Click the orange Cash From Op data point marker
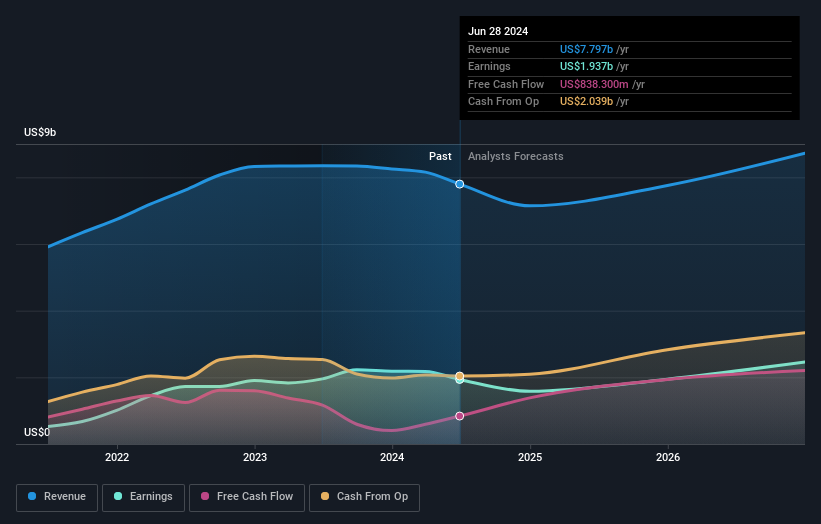Viewport: 821px width, 524px height. (x=459, y=376)
